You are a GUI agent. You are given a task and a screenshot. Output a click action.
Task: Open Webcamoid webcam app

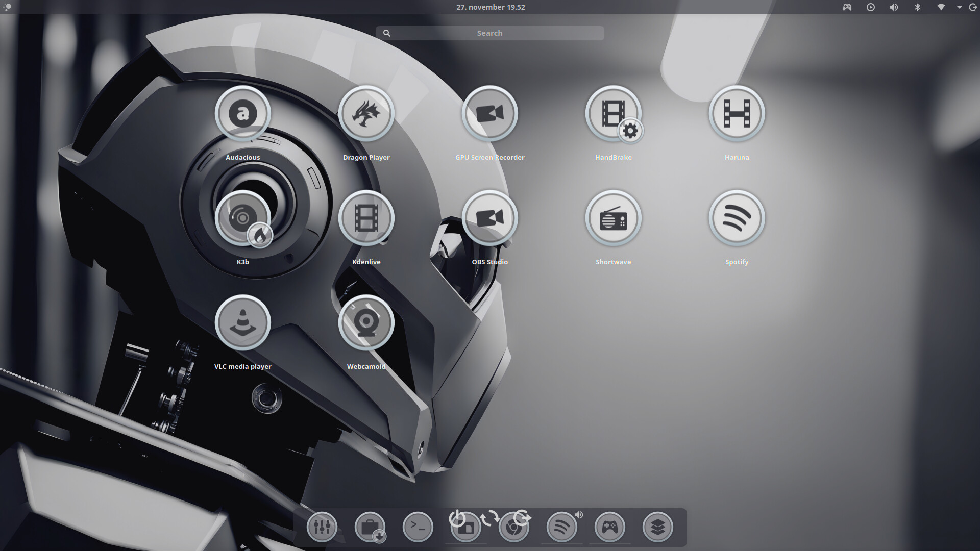[366, 323]
